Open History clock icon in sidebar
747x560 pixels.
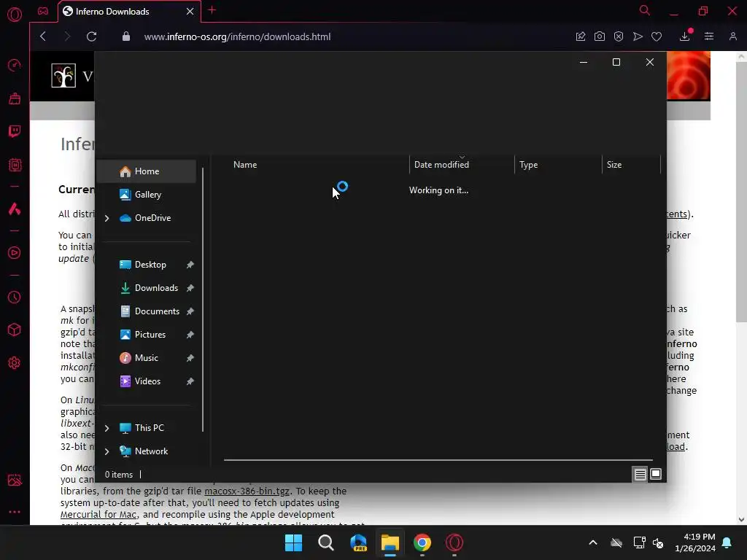pos(15,297)
